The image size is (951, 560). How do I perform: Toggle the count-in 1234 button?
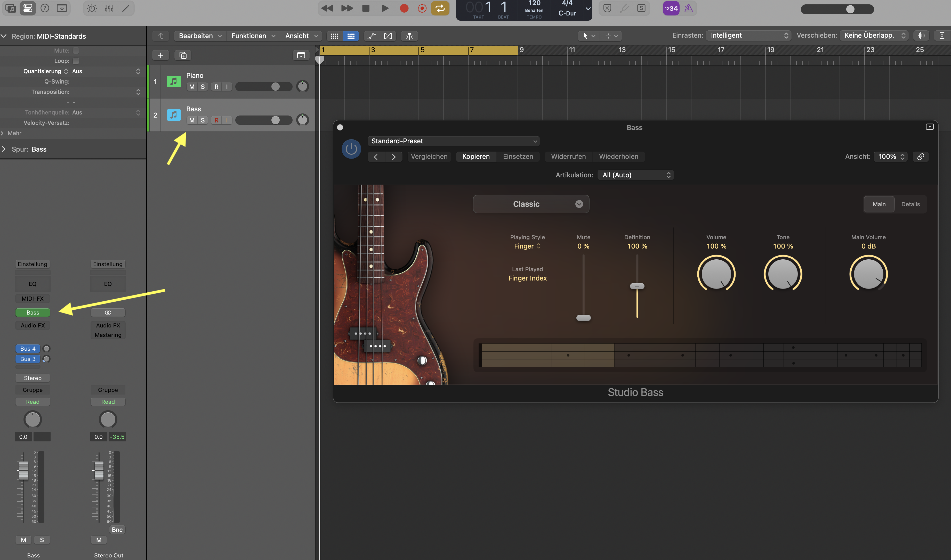coord(671,8)
